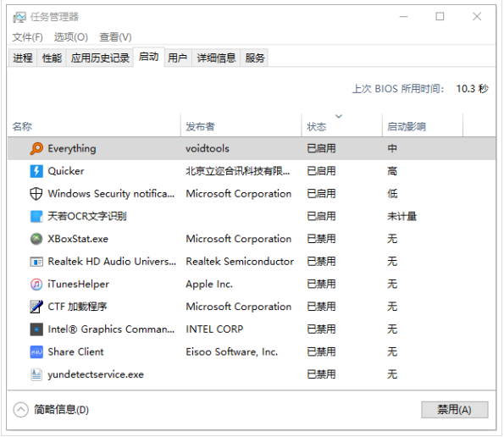The width and height of the screenshot is (504, 437).
Task: Sort by the 状态 column header
Action: pyautogui.click(x=341, y=125)
